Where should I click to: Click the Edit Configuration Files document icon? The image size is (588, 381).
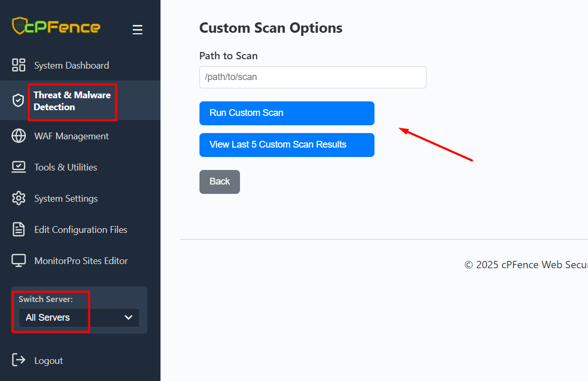[19, 229]
